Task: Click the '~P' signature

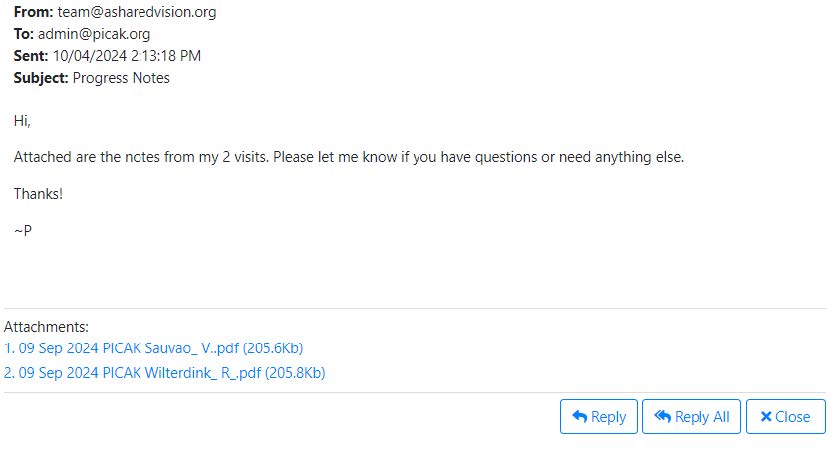Action: (x=22, y=230)
